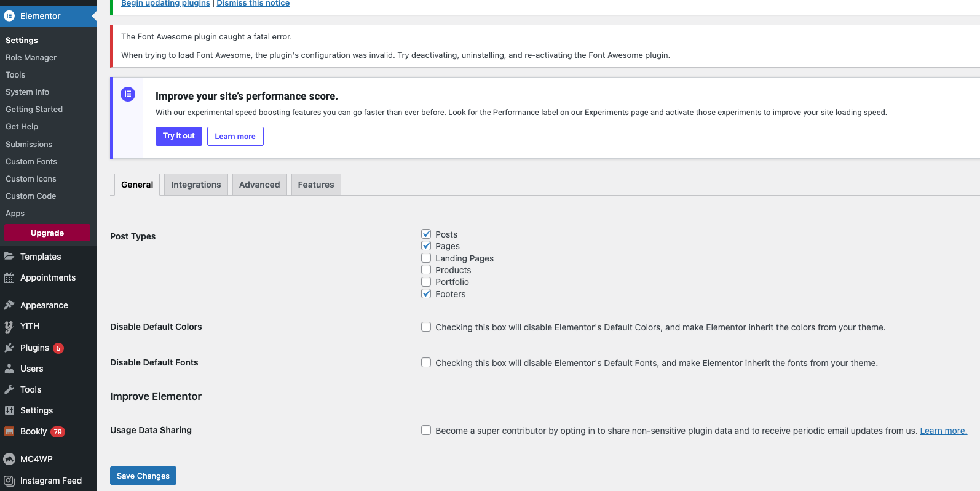Click the Plugins plug icon
The height and width of the screenshot is (491, 980).
(x=9, y=348)
